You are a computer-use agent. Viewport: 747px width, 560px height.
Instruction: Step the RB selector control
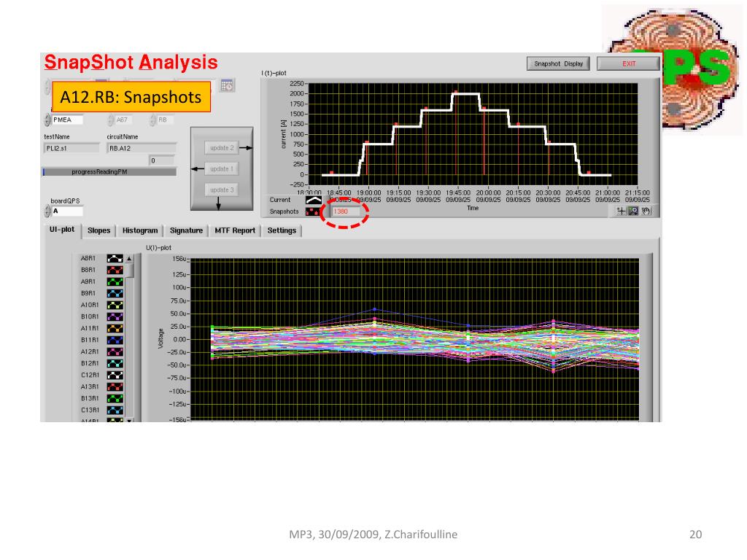pyautogui.click(x=152, y=120)
